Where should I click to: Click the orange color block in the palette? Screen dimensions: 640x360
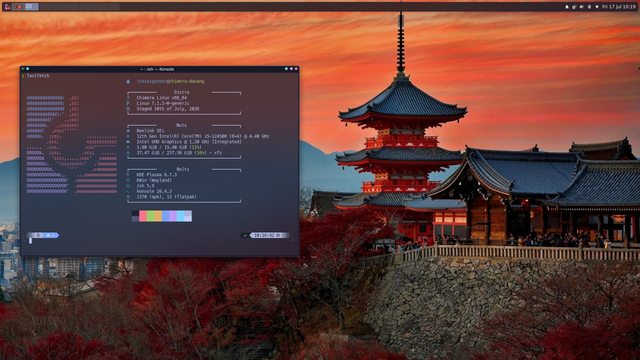158,216
